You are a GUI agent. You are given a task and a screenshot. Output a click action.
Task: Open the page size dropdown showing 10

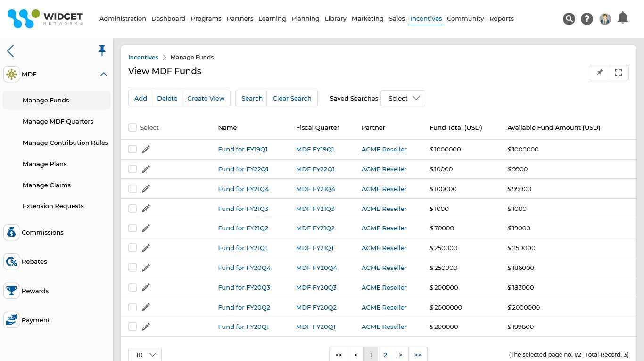tap(145, 354)
